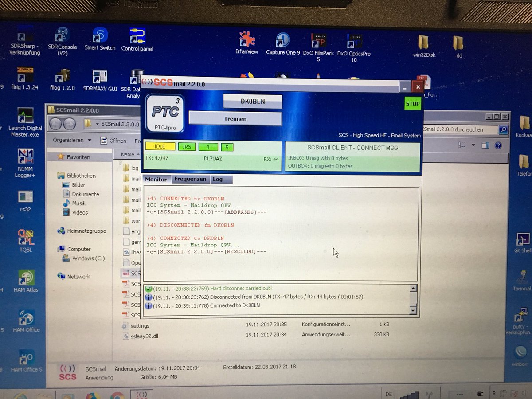The height and width of the screenshot is (399, 532).
Task: Open Organisieren menu in Explorer
Action: click(72, 140)
